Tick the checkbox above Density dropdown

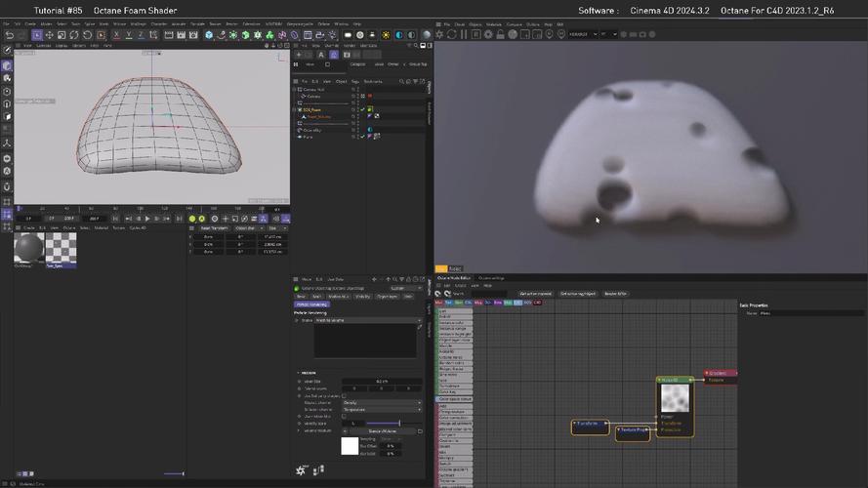345,396
